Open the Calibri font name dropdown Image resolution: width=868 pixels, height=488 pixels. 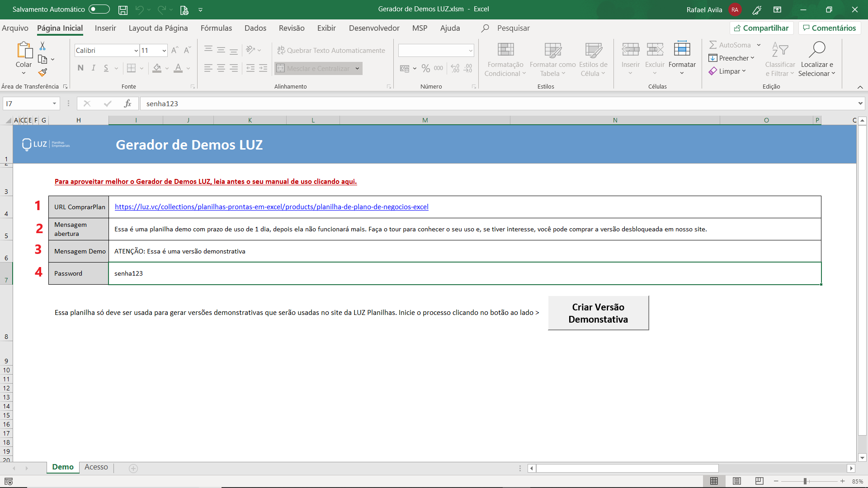coord(136,51)
